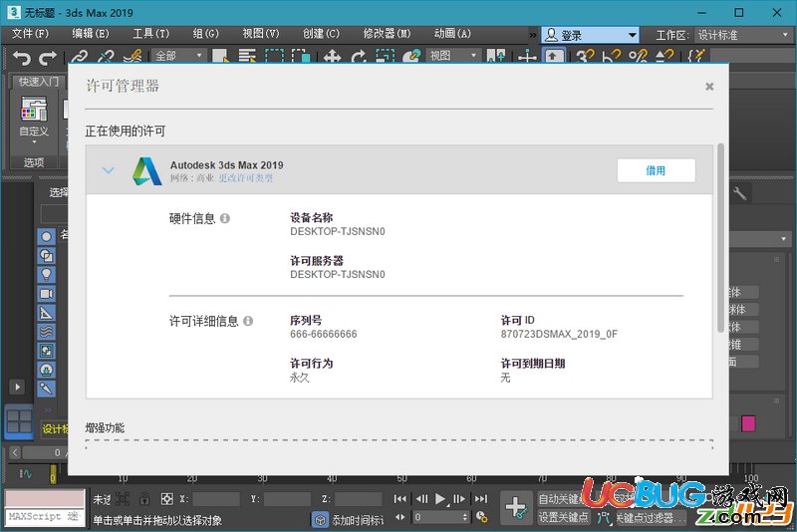
Task: Open the 登录 sign-in dropdown
Action: pos(590,35)
